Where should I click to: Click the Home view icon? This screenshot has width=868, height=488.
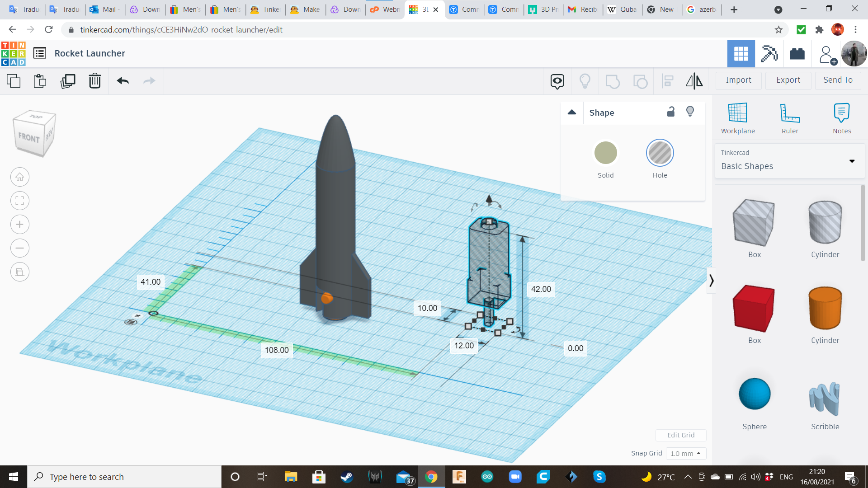click(19, 177)
